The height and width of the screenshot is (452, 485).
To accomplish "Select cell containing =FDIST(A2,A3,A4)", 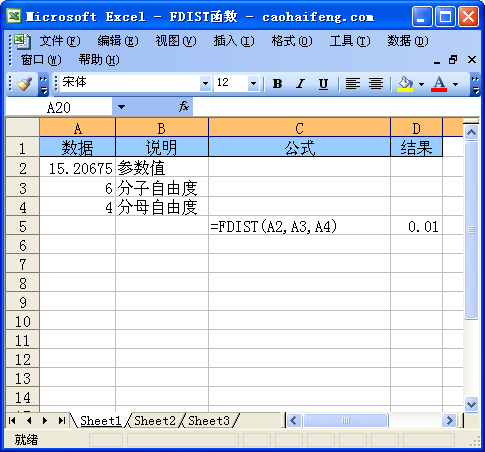I will tap(299, 226).
